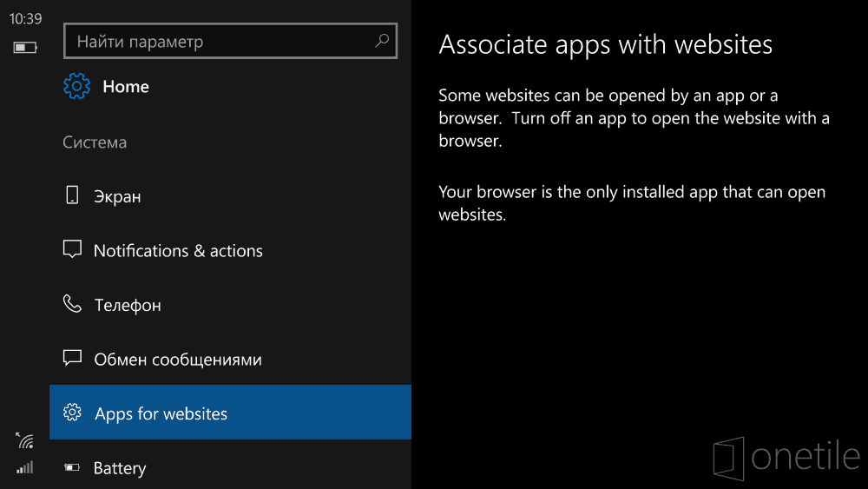Image resolution: width=868 pixels, height=489 pixels.
Task: Focus the Найти параметр search field
Action: tap(221, 41)
